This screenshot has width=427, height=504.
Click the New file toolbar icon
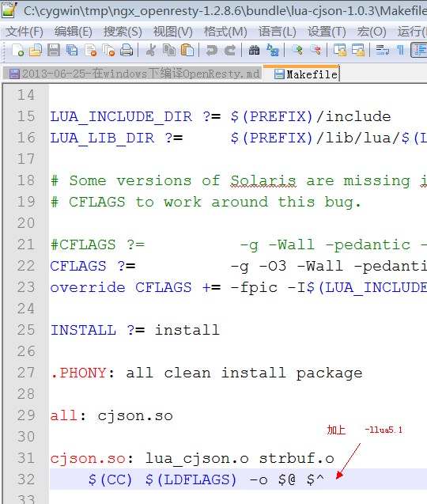[17, 51]
